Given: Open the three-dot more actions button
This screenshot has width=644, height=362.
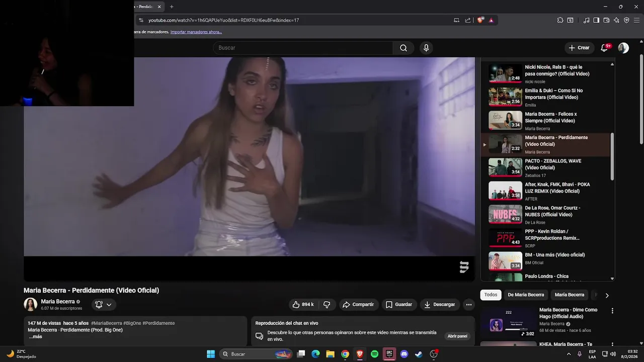Looking at the screenshot, I should 469,304.
